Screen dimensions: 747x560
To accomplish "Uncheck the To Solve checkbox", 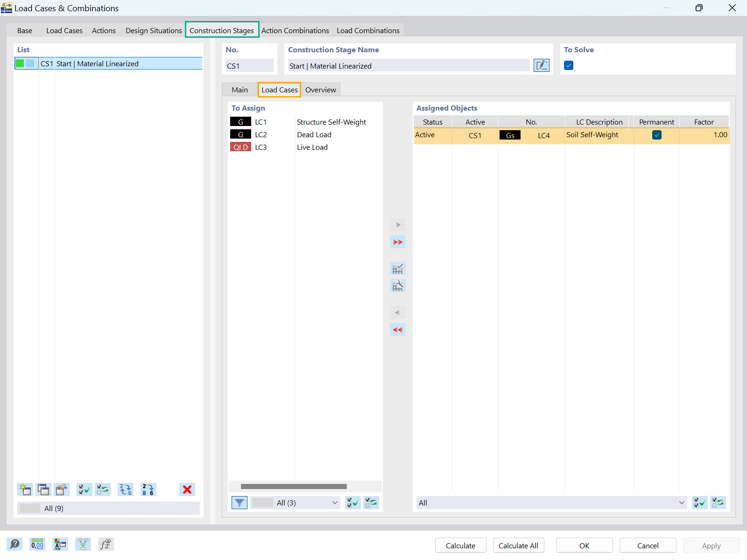I will pyautogui.click(x=568, y=65).
